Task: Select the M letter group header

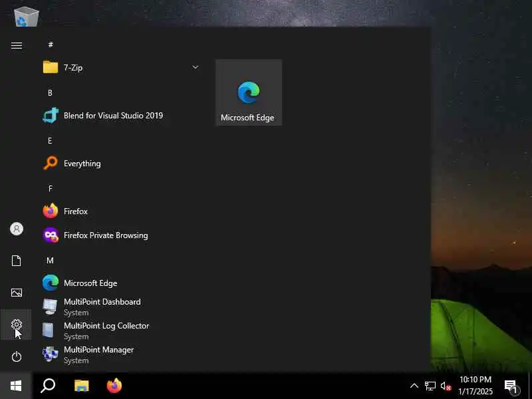Action: coord(51,261)
